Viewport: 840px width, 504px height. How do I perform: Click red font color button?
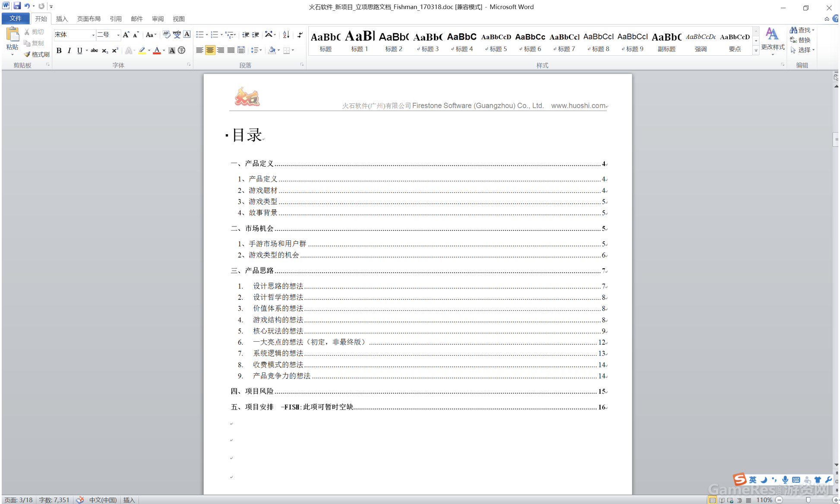157,50
